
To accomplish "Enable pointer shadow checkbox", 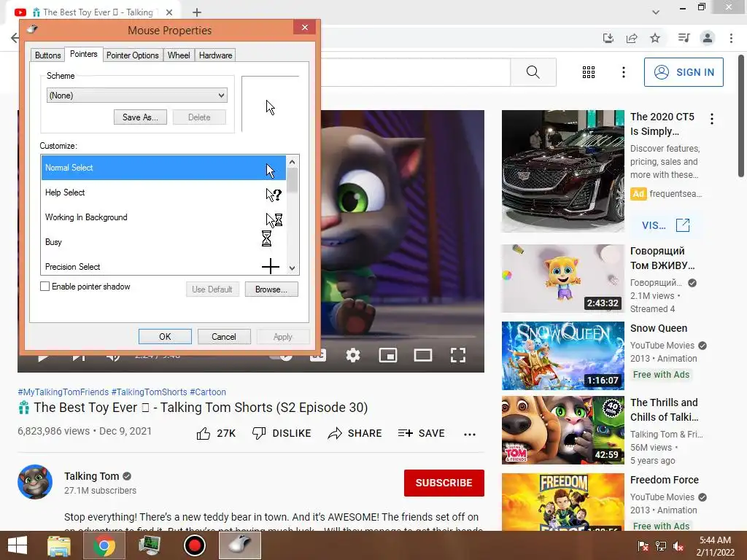I will tap(44, 286).
